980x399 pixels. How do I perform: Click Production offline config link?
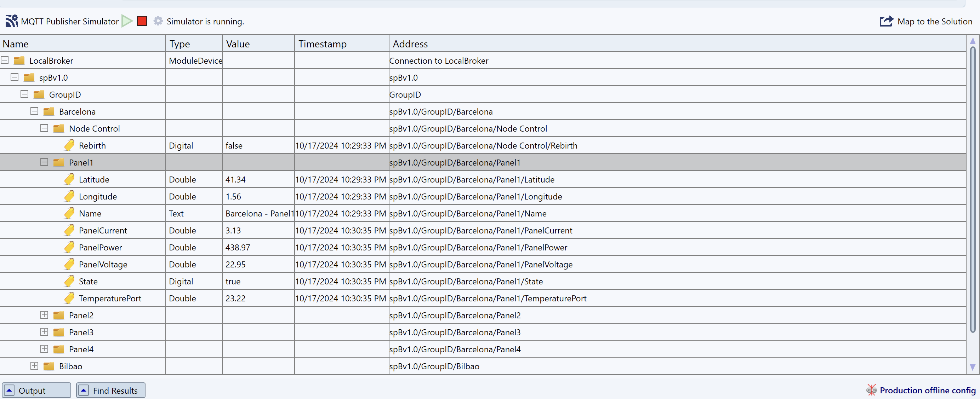(928, 391)
